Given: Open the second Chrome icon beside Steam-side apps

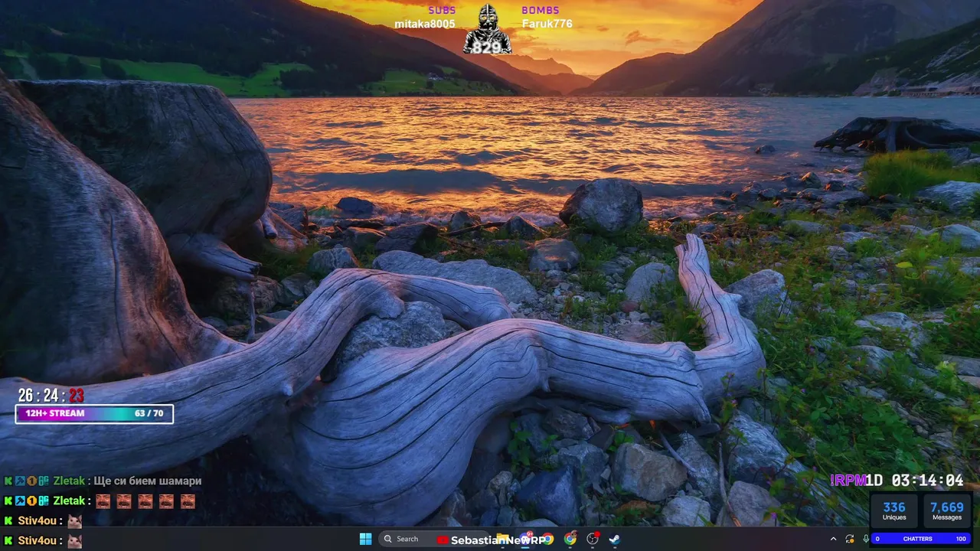Looking at the screenshot, I should (x=570, y=539).
